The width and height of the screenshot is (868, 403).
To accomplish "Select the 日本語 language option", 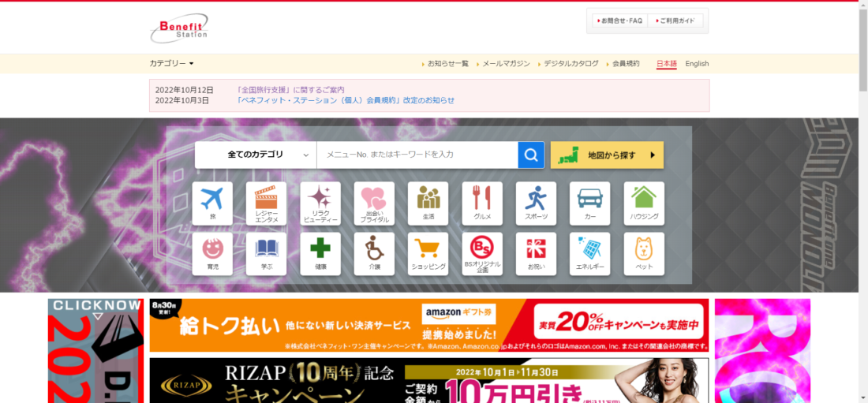I will point(667,64).
